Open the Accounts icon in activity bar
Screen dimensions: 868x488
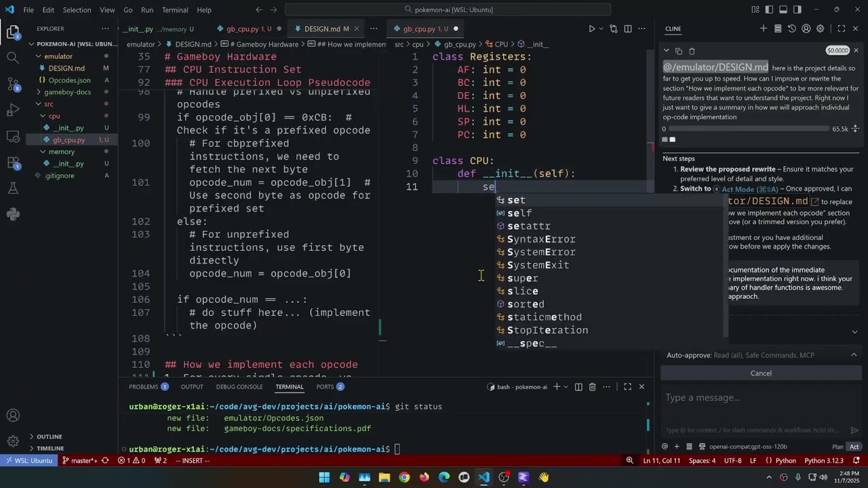pyautogui.click(x=13, y=415)
